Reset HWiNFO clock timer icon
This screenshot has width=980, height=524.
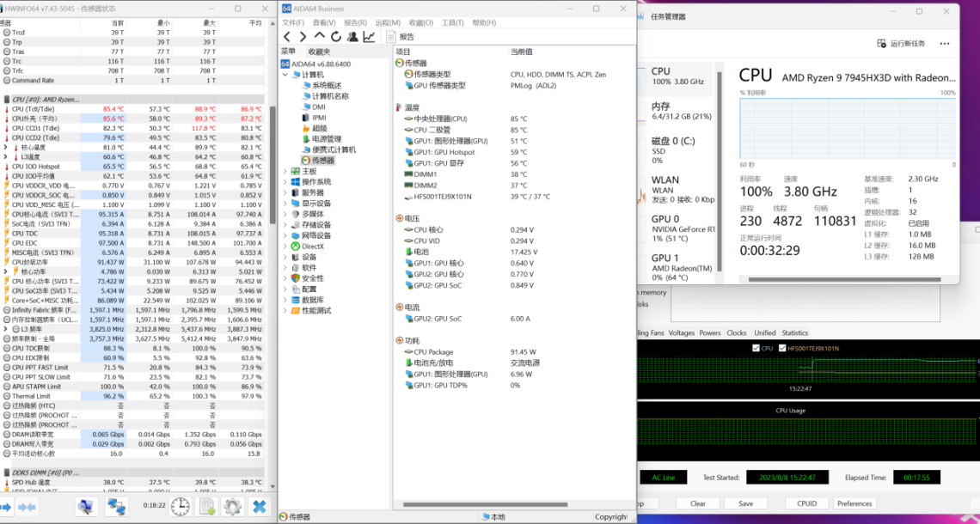[x=181, y=507]
